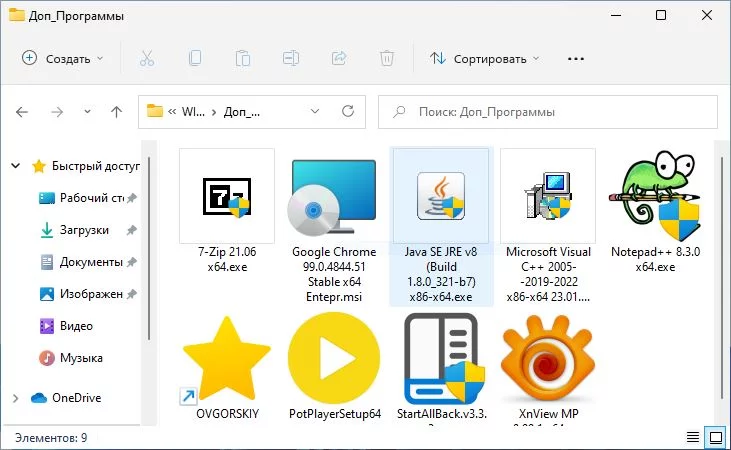The width and height of the screenshot is (731, 450).
Task: Click the "7-Zip 21.06 x64.exe" file name
Action: pyautogui.click(x=227, y=259)
